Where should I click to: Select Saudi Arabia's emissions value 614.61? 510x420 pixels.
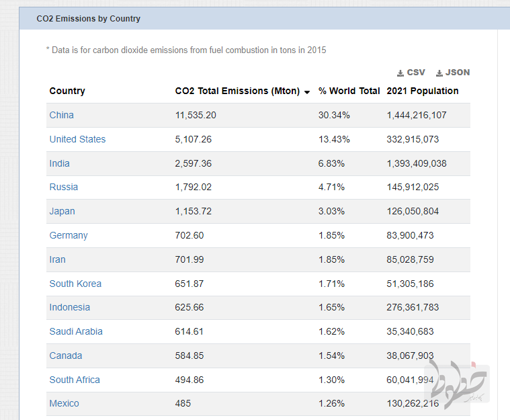tap(189, 331)
